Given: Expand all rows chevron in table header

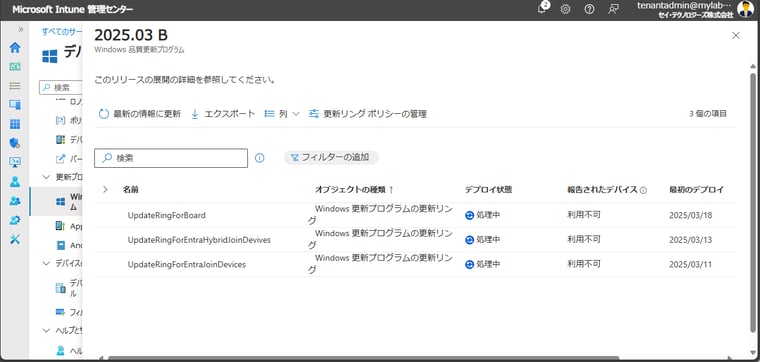Looking at the screenshot, I should point(105,189).
